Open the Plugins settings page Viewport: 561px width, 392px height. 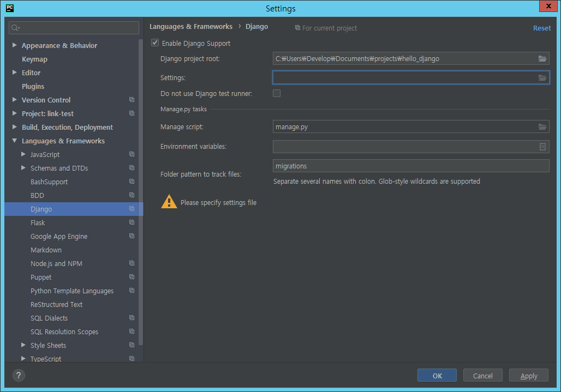33,87
